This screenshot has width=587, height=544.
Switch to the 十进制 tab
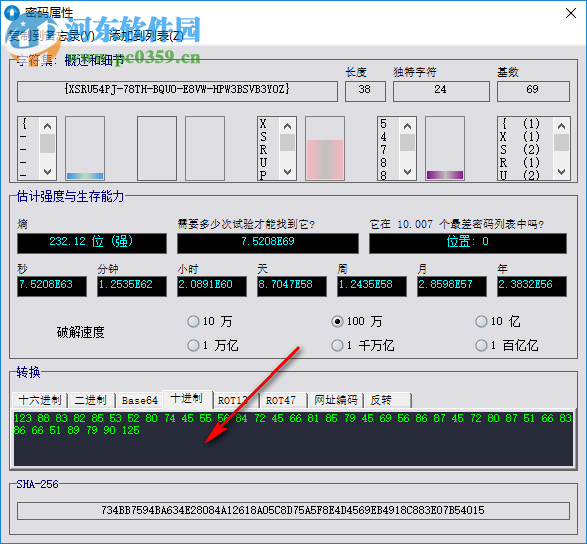(x=187, y=399)
